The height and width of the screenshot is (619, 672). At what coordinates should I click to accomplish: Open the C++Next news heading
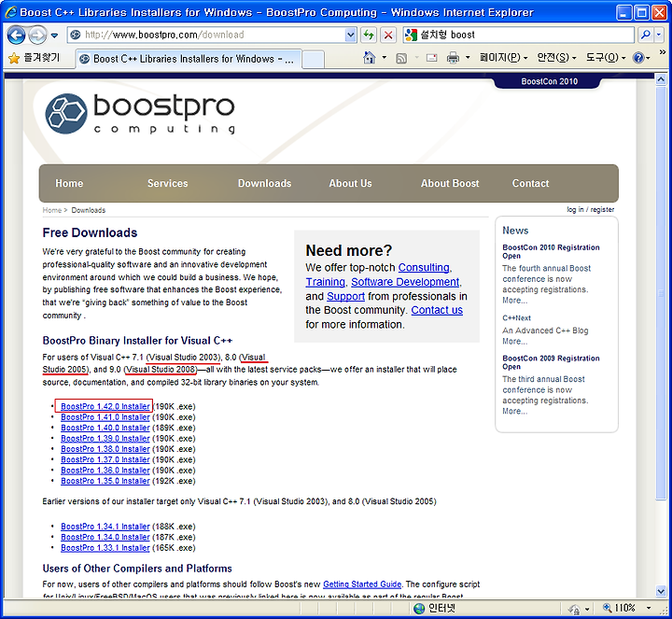tap(516, 318)
